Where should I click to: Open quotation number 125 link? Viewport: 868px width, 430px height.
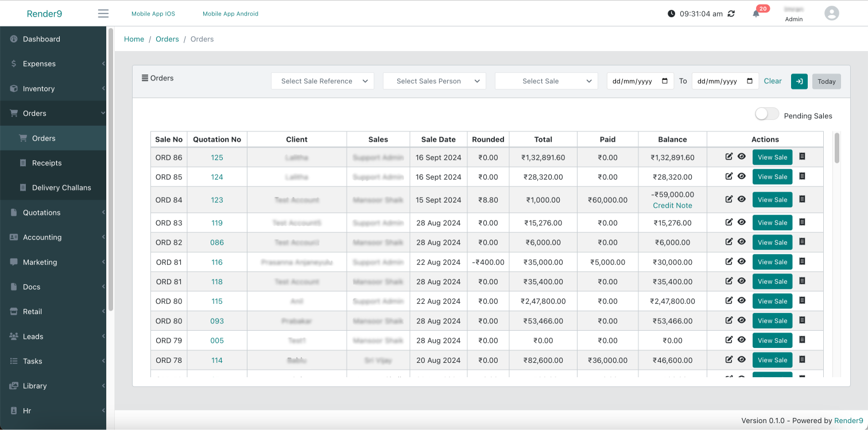217,157
